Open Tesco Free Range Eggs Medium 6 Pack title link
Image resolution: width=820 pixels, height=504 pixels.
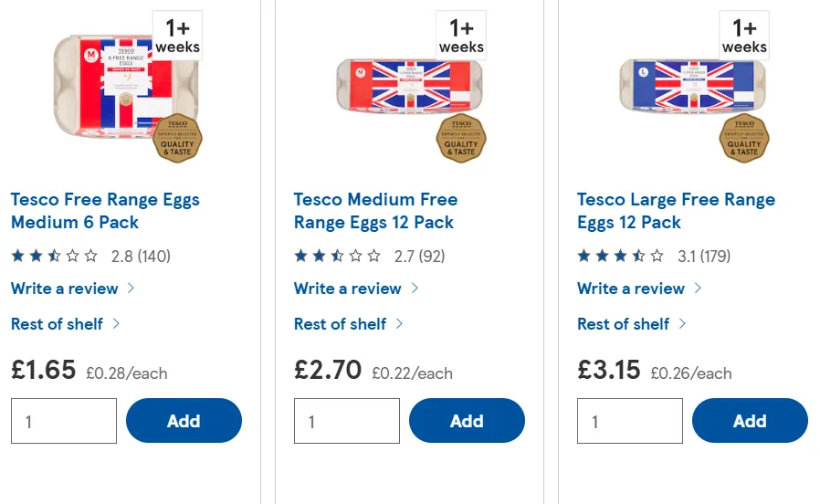(x=105, y=211)
